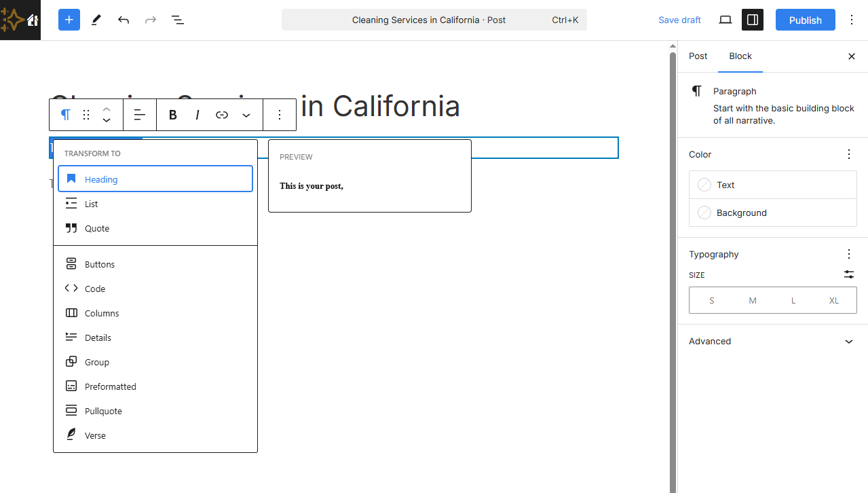Click the blue block inserter plus button
This screenshot has height=493, width=868.
[x=69, y=20]
